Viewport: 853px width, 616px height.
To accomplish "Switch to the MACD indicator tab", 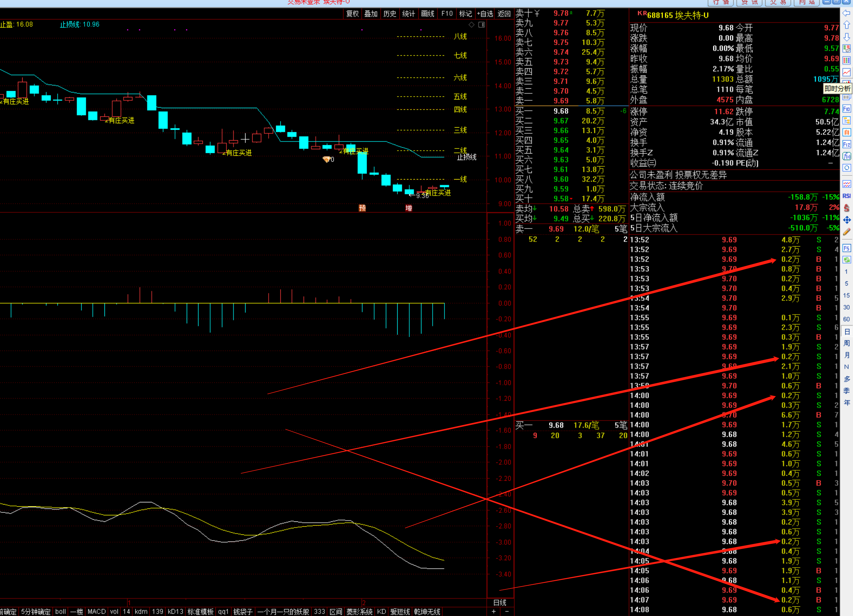I will click(x=97, y=611).
